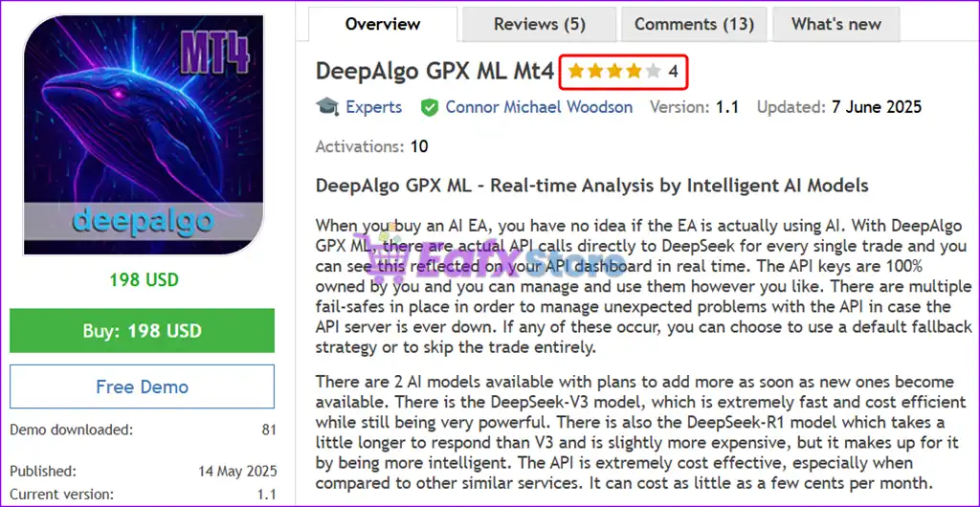Click the date 14 May 2025
This screenshot has height=507, width=980.
(237, 471)
